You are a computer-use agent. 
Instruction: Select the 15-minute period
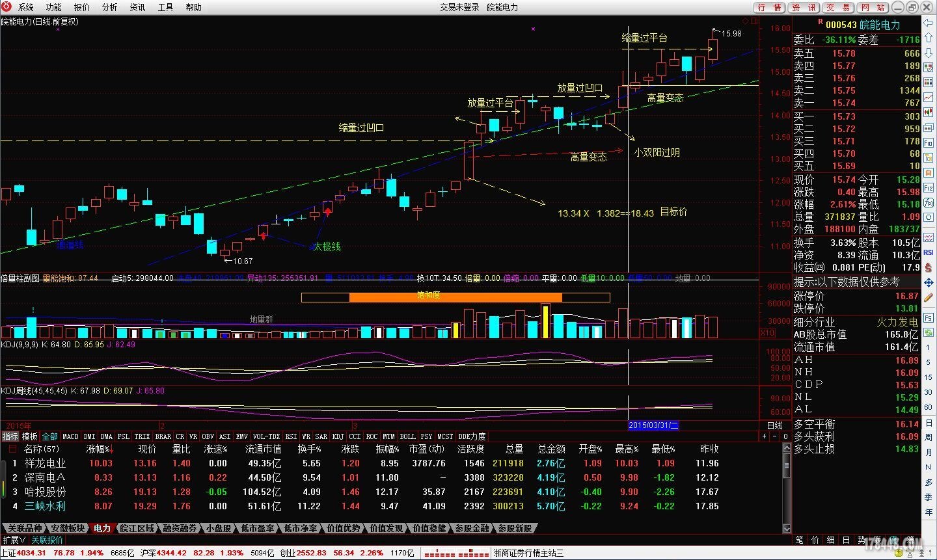point(929,377)
